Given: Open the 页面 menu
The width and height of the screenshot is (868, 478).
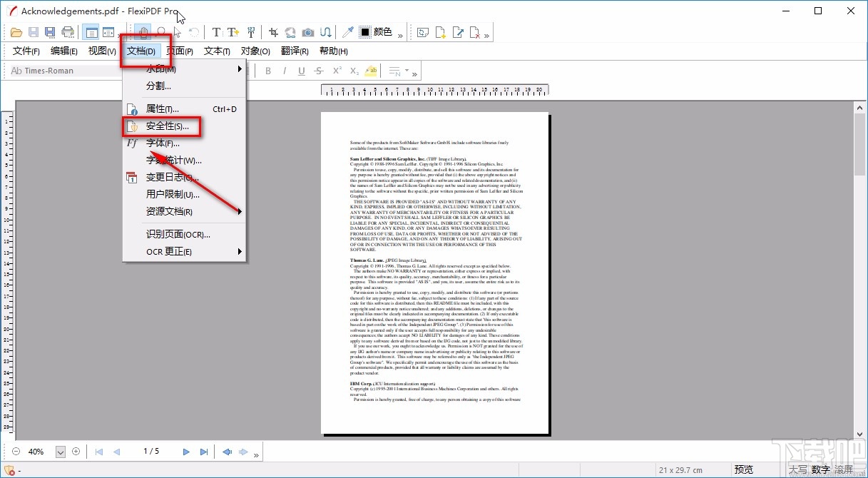Looking at the screenshot, I should pyautogui.click(x=180, y=51).
